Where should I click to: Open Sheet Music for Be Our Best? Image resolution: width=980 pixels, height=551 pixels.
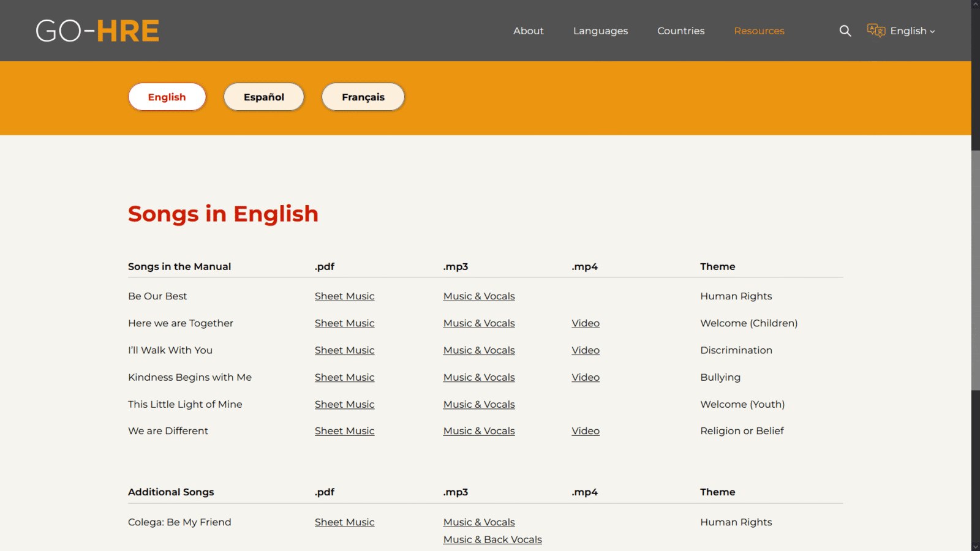(x=344, y=296)
